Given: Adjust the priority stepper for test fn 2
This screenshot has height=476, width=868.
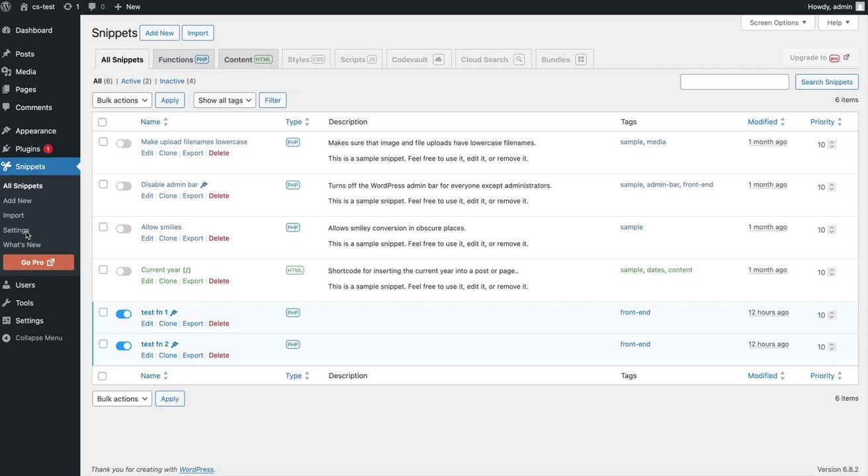Looking at the screenshot, I should pos(832,347).
